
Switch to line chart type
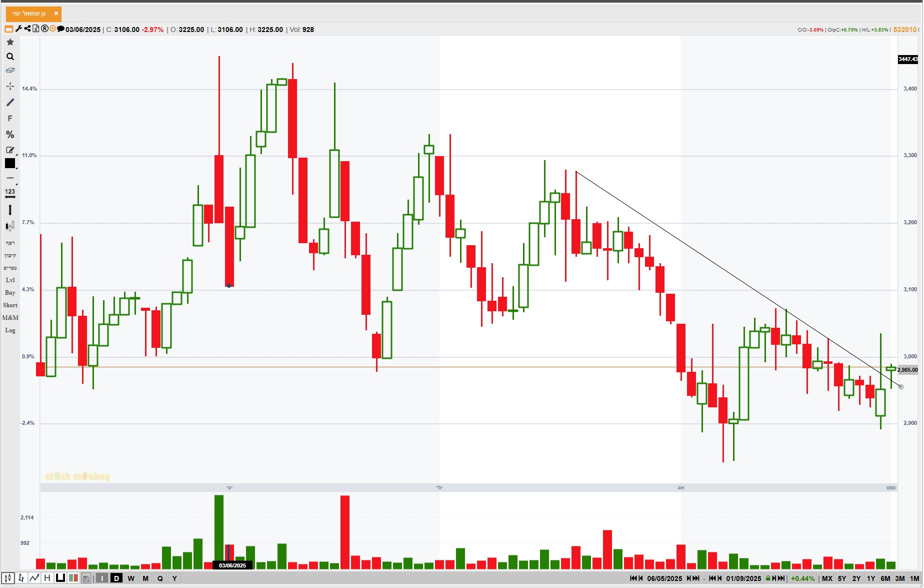point(34,578)
